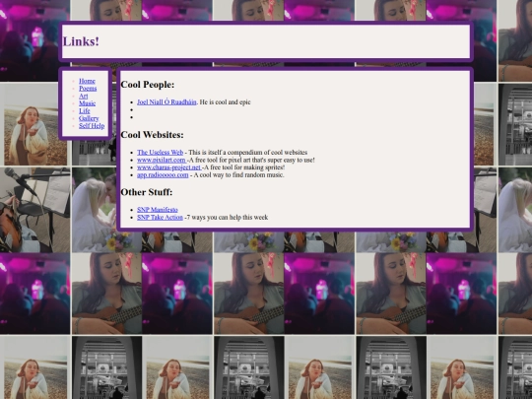The height and width of the screenshot is (399, 532).
Task: Click '7 ways you can help this week' text
Action: (228, 217)
